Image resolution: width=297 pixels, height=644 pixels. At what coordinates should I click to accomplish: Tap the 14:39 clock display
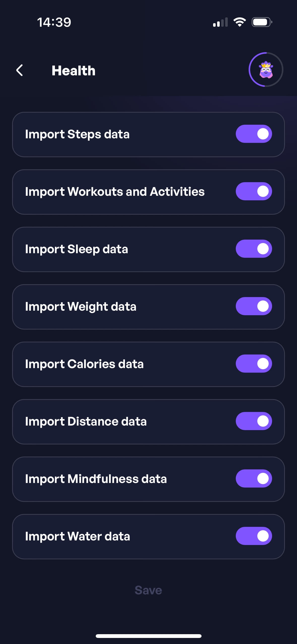[54, 22]
